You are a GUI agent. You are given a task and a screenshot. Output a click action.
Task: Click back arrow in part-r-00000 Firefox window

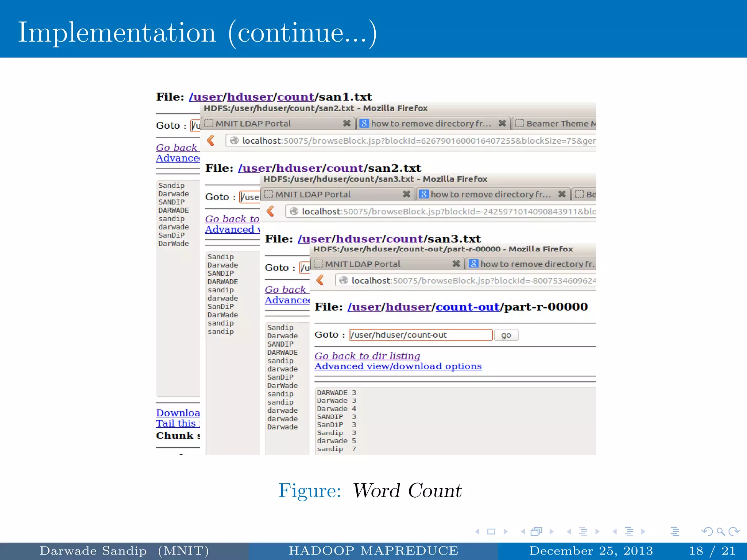(320, 280)
